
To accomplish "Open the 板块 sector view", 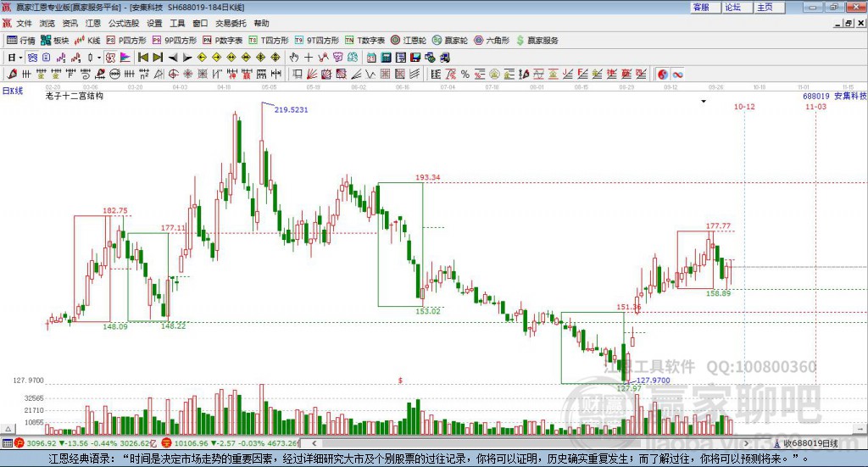I will click(x=54, y=41).
